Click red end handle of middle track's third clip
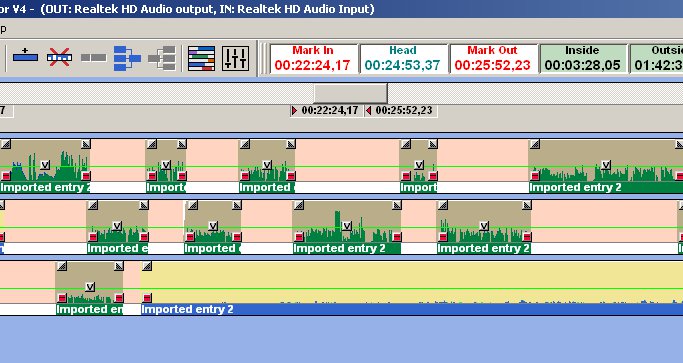Image resolution: width=683 pixels, height=363 pixels. pos(396,237)
